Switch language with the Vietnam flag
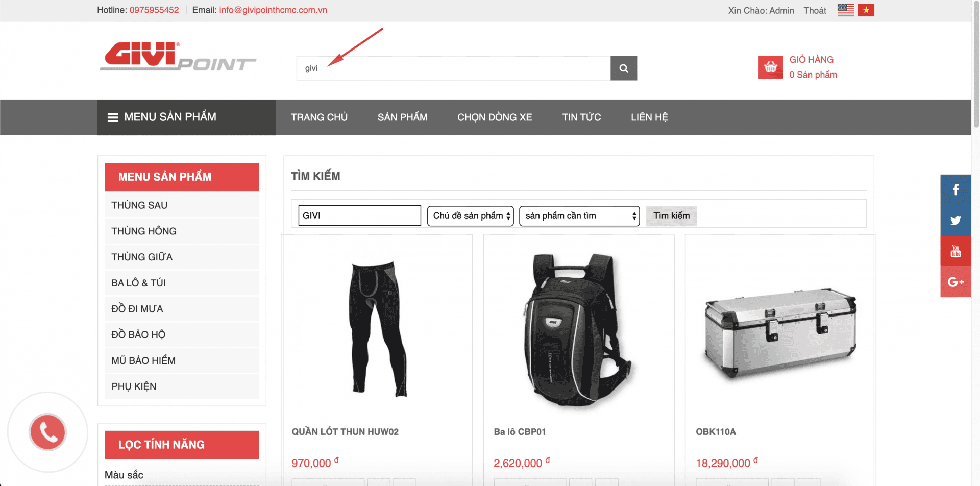Image resolution: width=980 pixels, height=486 pixels. pos(866,10)
